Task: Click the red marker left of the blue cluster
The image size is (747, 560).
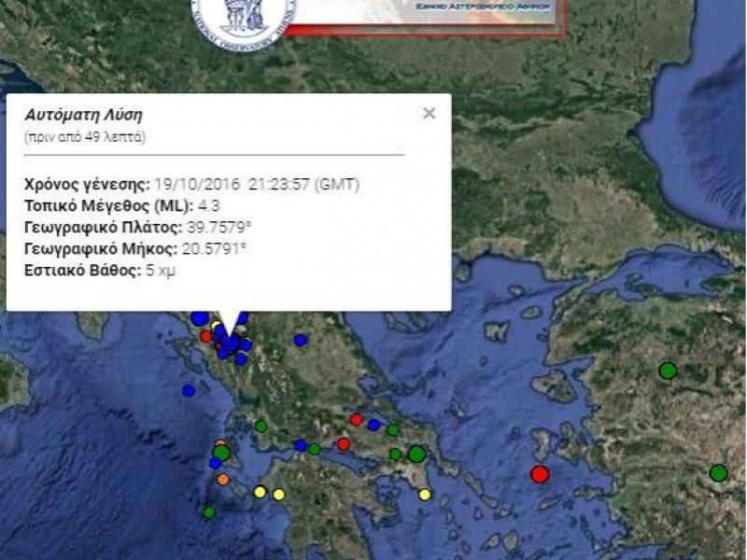Action: pyautogui.click(x=205, y=336)
